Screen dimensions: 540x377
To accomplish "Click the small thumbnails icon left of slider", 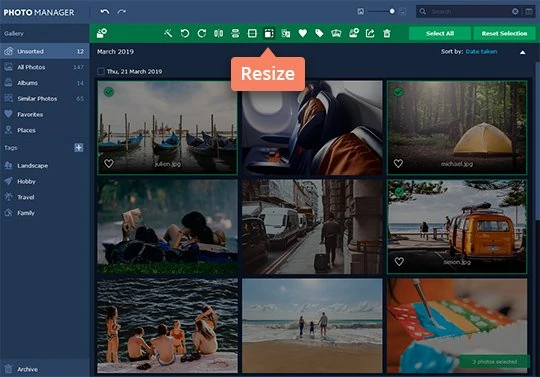I will point(361,11).
